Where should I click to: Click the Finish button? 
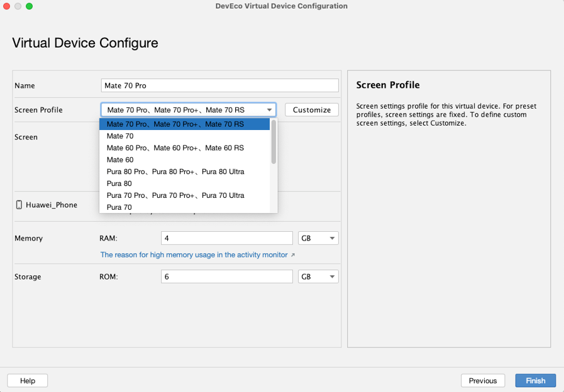pos(536,381)
